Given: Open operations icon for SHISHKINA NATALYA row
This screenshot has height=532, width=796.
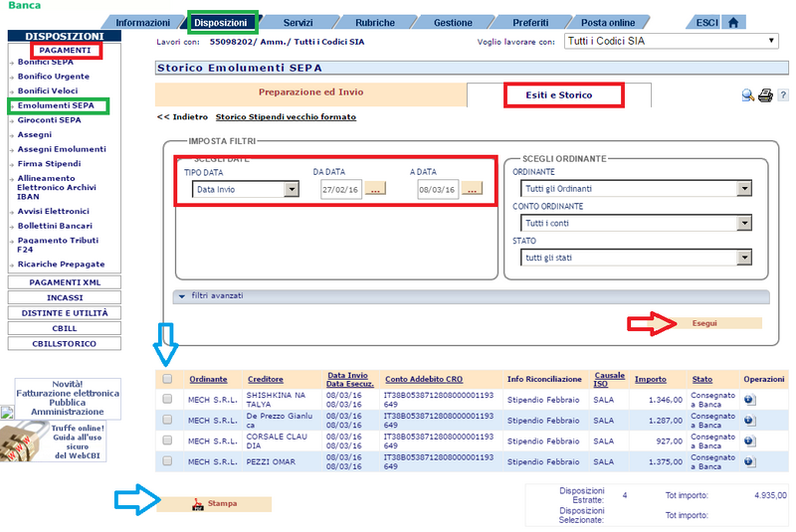Looking at the screenshot, I should (749, 400).
